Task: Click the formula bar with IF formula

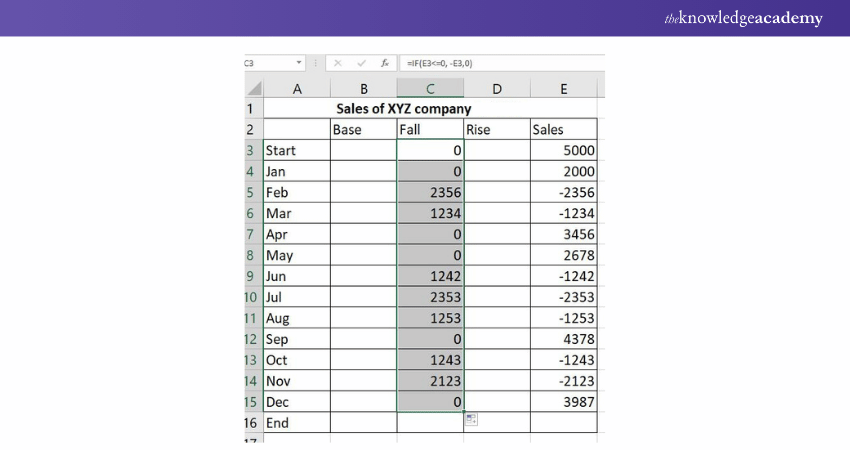Action: (500, 63)
